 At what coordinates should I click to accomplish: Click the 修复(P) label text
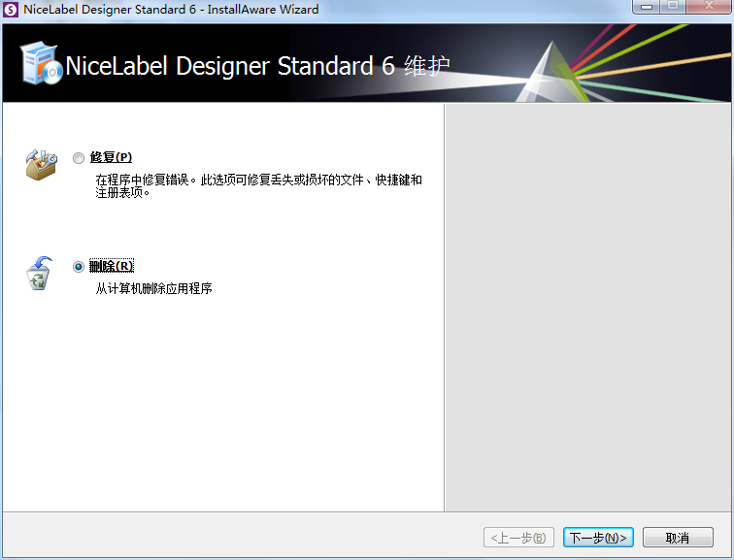(111, 157)
